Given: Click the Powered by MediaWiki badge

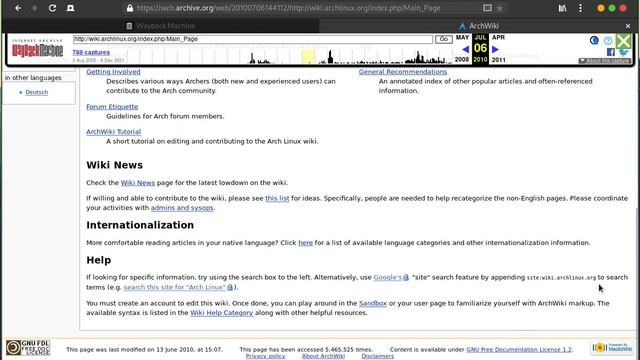Looking at the screenshot, I should click(612, 347).
